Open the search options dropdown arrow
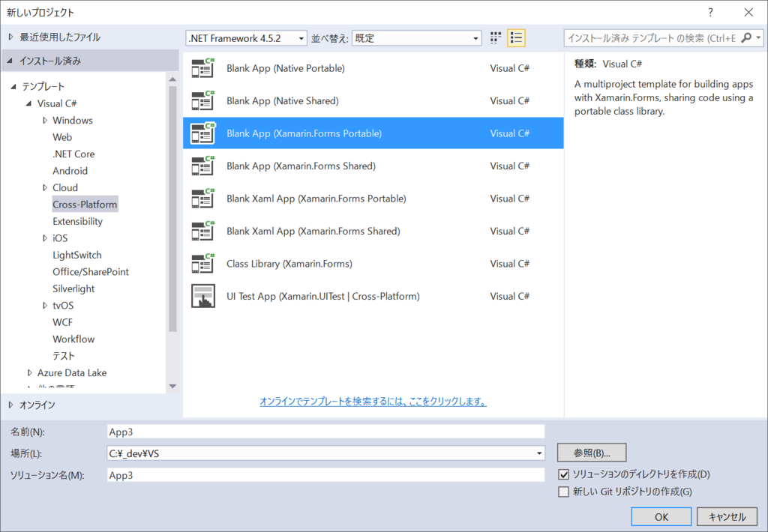 (758, 37)
